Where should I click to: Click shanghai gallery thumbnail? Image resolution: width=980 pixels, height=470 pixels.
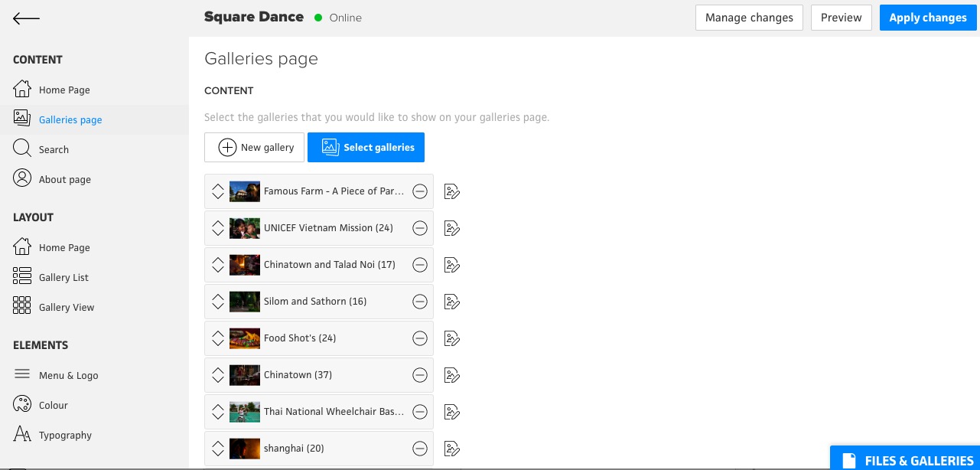245,449
